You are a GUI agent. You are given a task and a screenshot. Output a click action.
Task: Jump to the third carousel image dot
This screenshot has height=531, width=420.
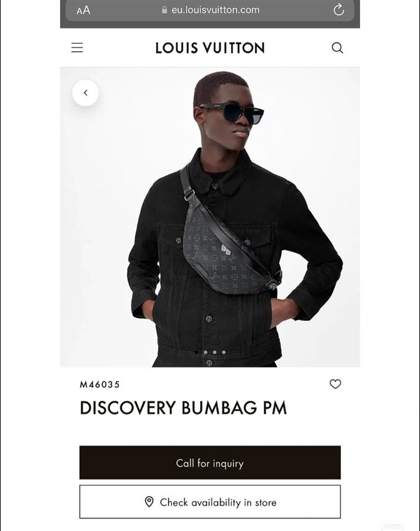point(215,352)
